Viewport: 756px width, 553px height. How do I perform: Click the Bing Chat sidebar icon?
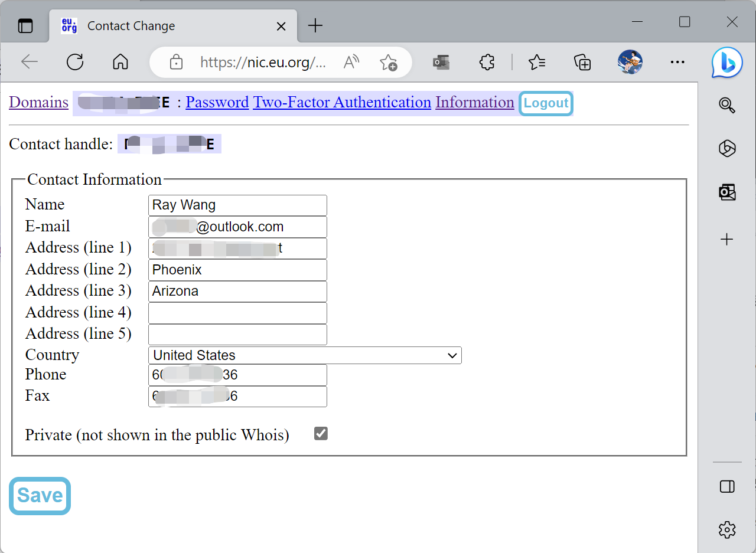(x=726, y=62)
